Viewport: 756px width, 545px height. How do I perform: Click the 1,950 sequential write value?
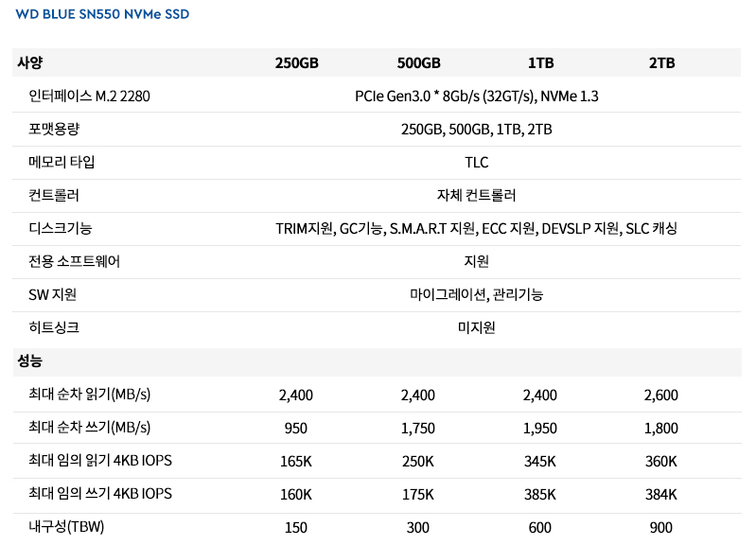pos(539,429)
